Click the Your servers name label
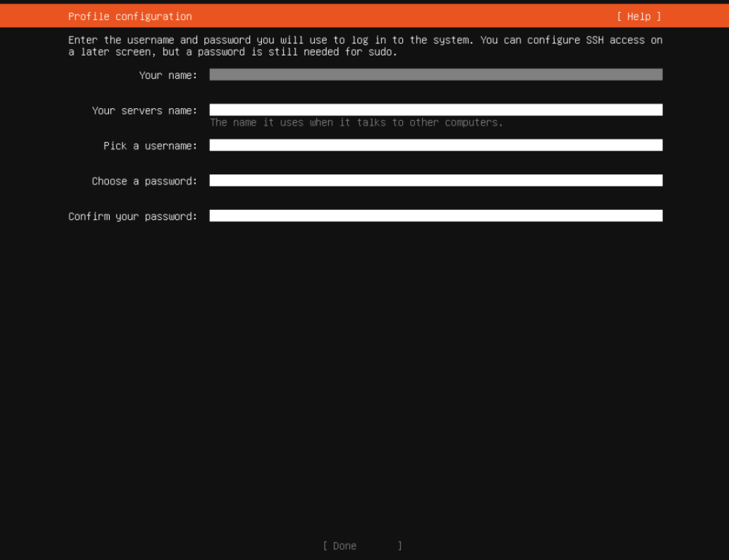The height and width of the screenshot is (560, 729). [145, 110]
